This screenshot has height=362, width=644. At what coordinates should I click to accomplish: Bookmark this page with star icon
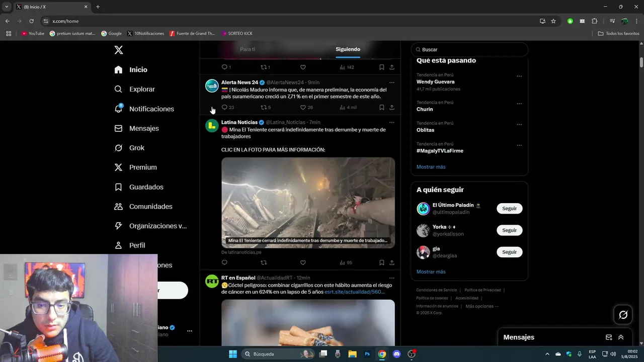553,21
